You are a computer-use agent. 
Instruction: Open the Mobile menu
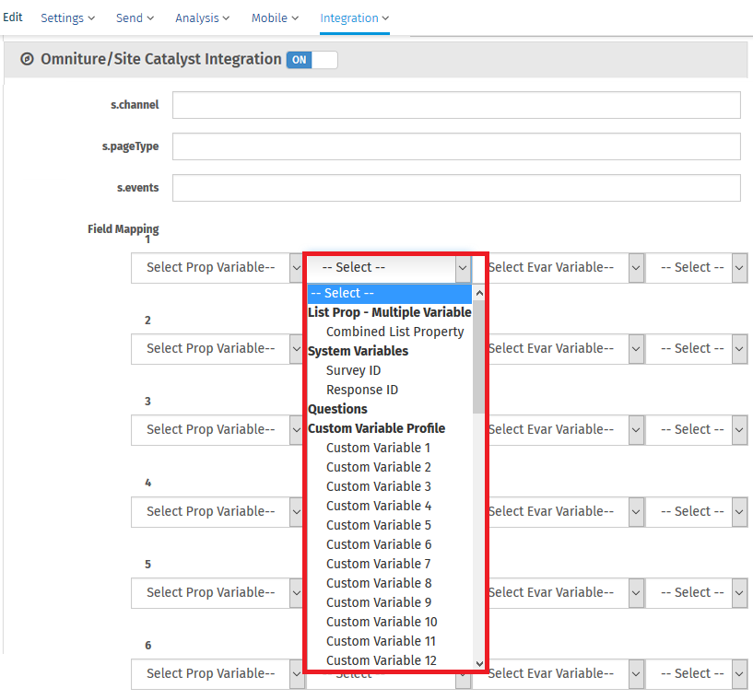point(276,18)
